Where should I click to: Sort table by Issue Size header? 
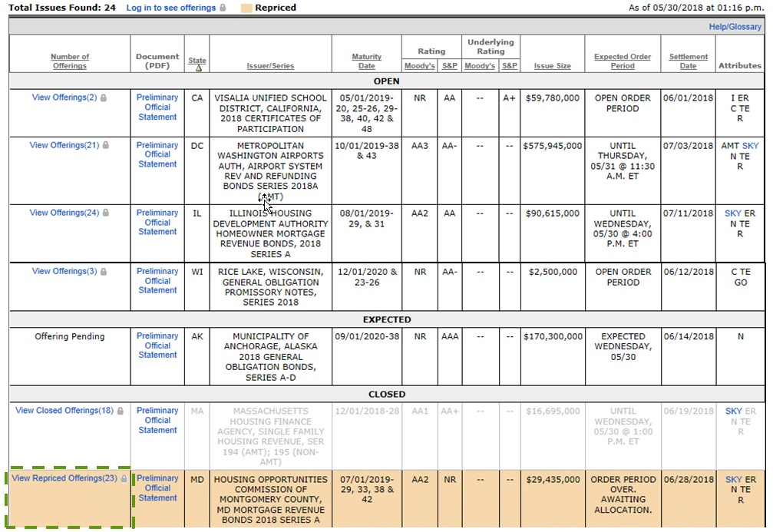[x=552, y=66]
